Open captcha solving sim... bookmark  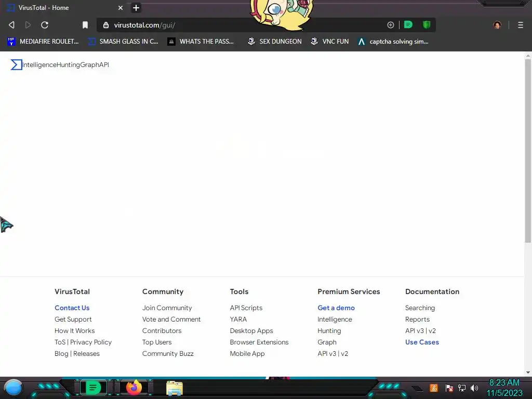[x=393, y=42]
